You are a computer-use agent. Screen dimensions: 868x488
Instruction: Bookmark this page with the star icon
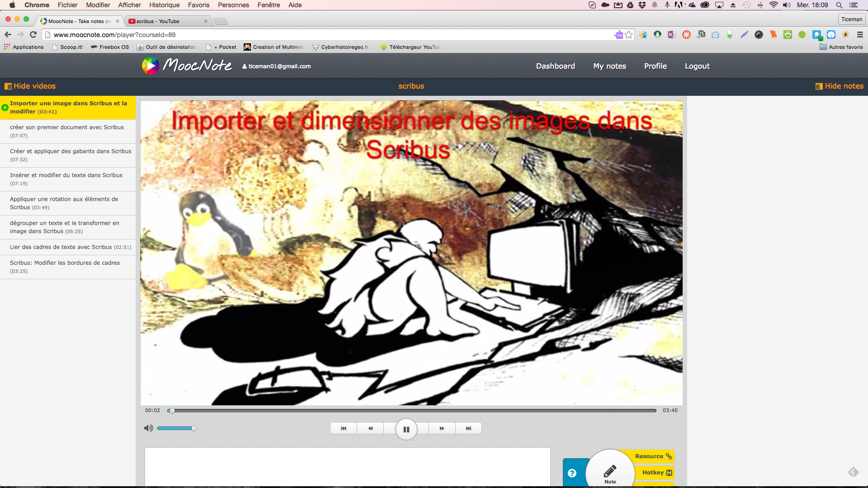(629, 35)
